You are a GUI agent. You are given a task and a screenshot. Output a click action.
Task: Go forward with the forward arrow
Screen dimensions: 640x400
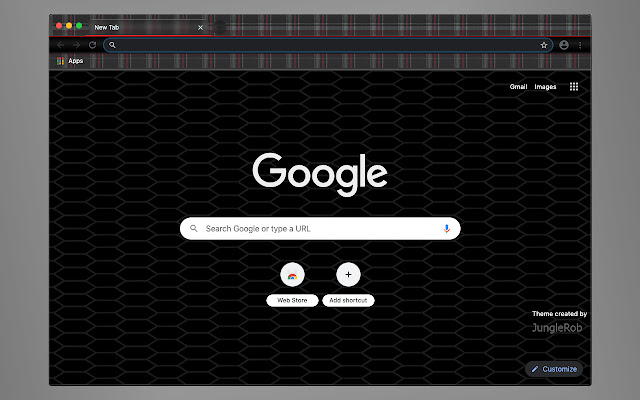point(76,45)
